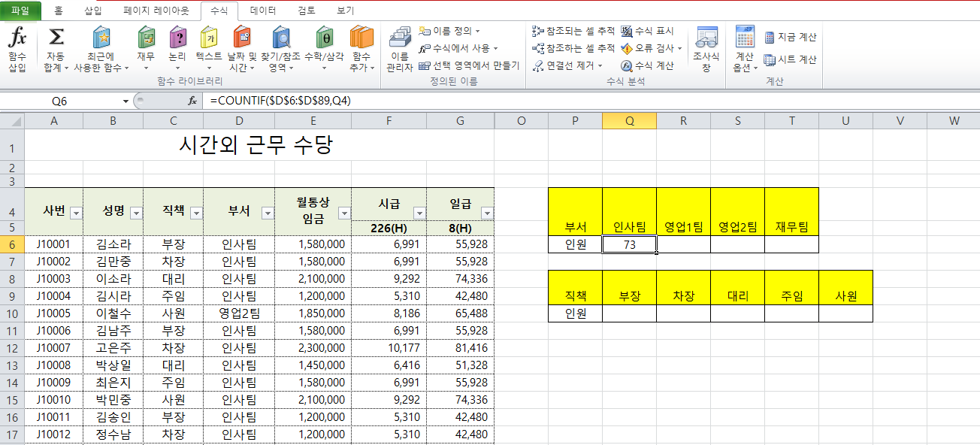Image resolution: width=980 pixels, height=445 pixels.
Task: Open the 시급 column filter dropdown
Action: (419, 213)
